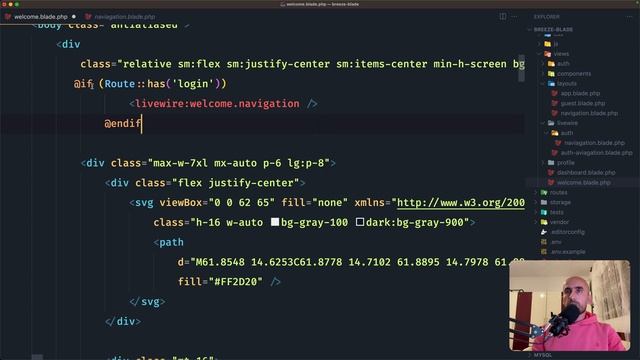Expand the vendor folder chevron
This screenshot has height=360, width=640.
tap(536, 222)
